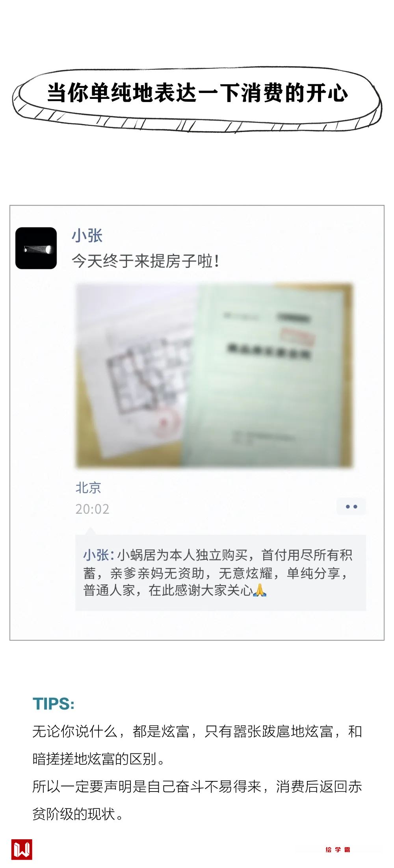
Task: Click the tip paragraph starting 所以一定要声明
Action: 197,800
